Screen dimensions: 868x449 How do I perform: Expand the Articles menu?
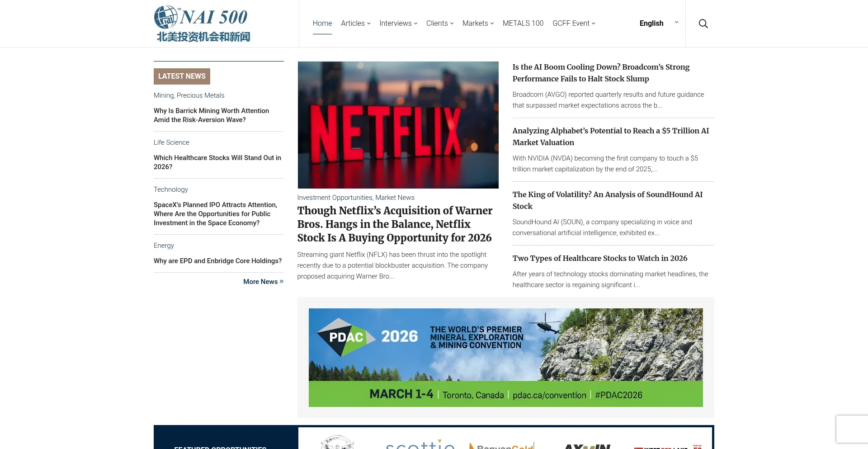coord(355,23)
